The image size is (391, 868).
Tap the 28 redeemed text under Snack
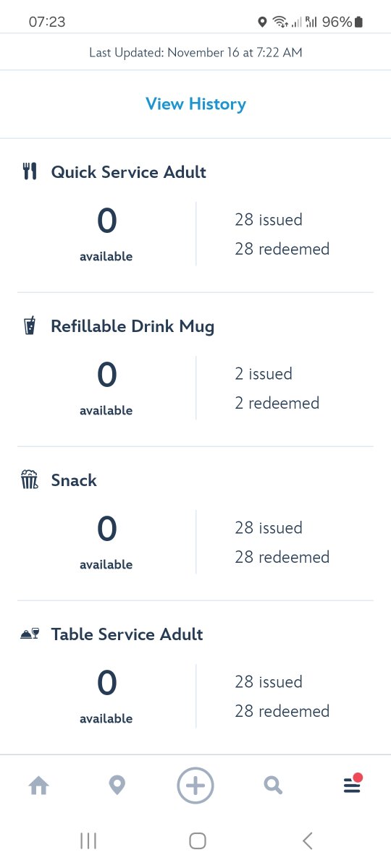coord(282,557)
